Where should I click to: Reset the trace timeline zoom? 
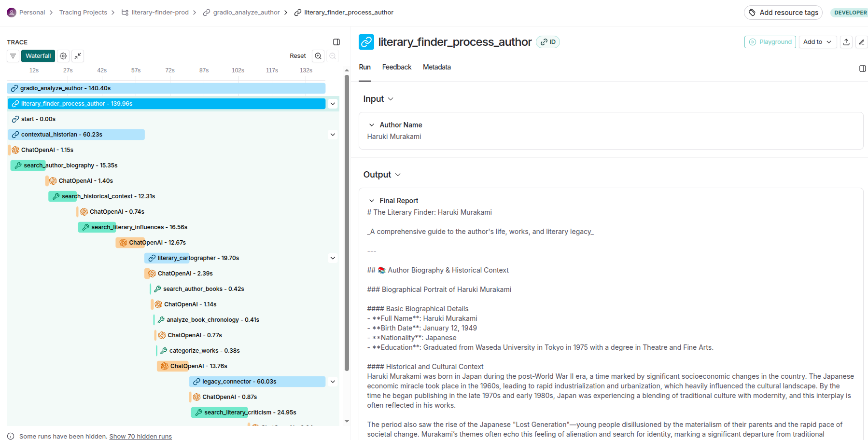298,56
